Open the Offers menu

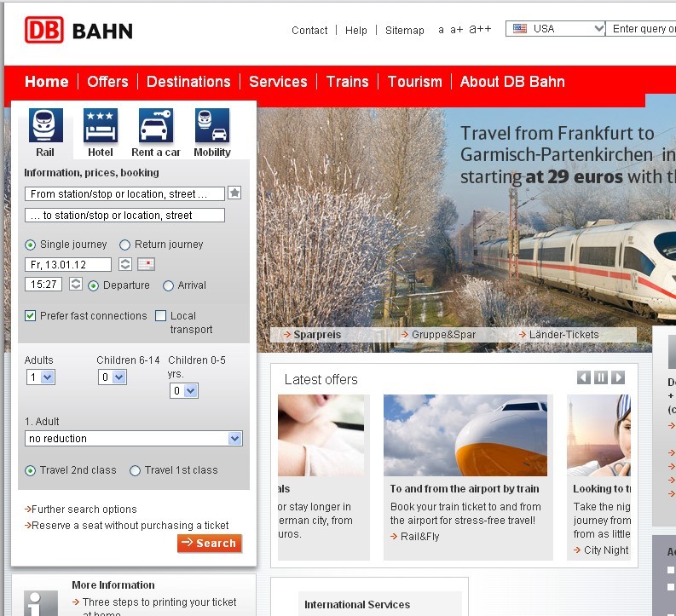pyautogui.click(x=107, y=82)
